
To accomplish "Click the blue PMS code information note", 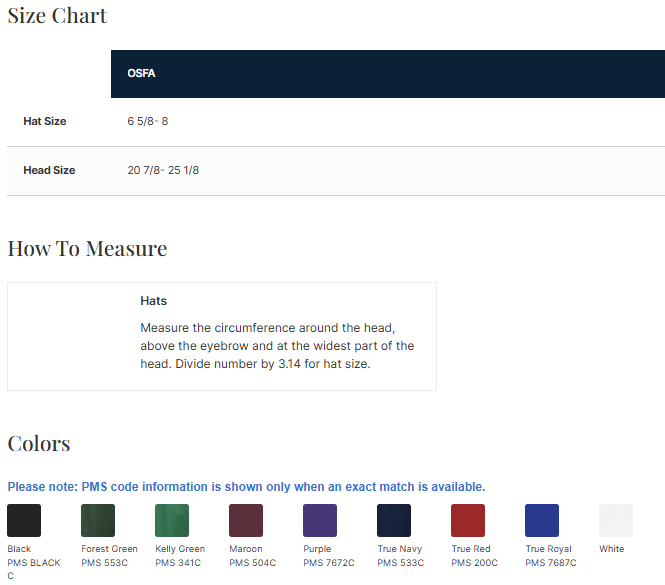I will (246, 487).
